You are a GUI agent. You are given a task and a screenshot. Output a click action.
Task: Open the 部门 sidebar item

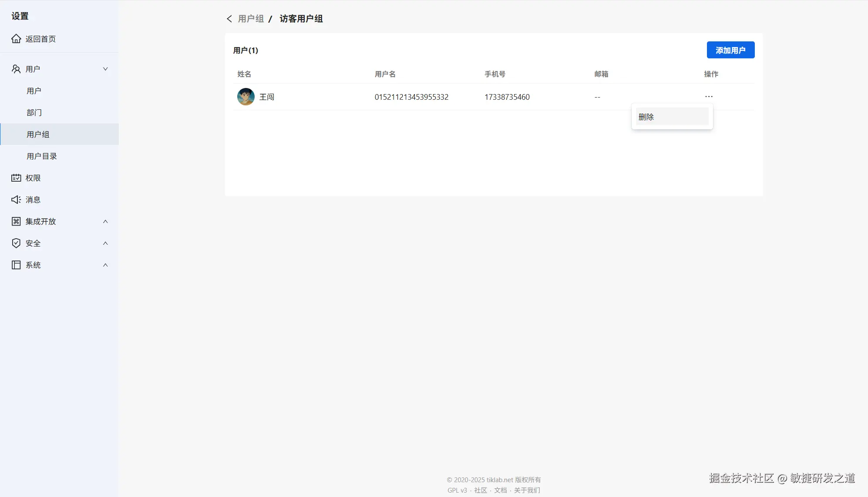(x=34, y=112)
